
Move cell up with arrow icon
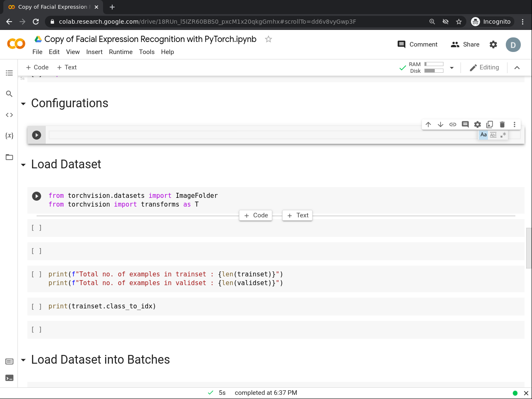[x=429, y=124]
